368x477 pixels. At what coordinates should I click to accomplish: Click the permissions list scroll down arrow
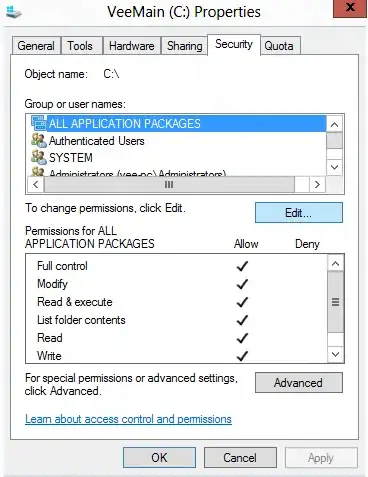(x=335, y=354)
